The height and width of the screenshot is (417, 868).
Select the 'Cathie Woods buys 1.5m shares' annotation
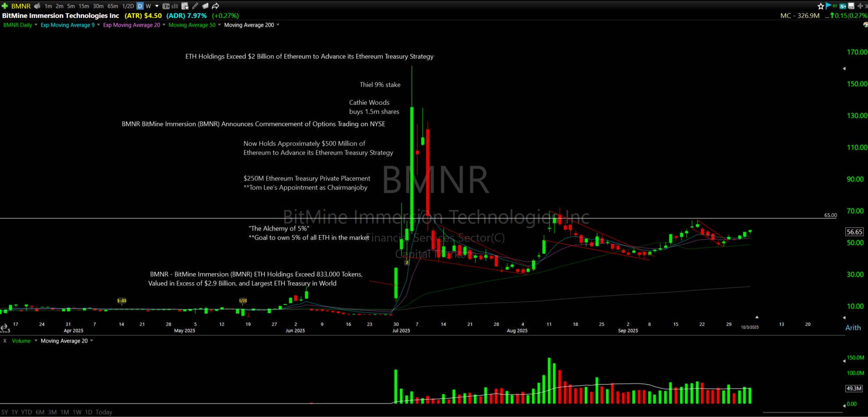click(374, 107)
